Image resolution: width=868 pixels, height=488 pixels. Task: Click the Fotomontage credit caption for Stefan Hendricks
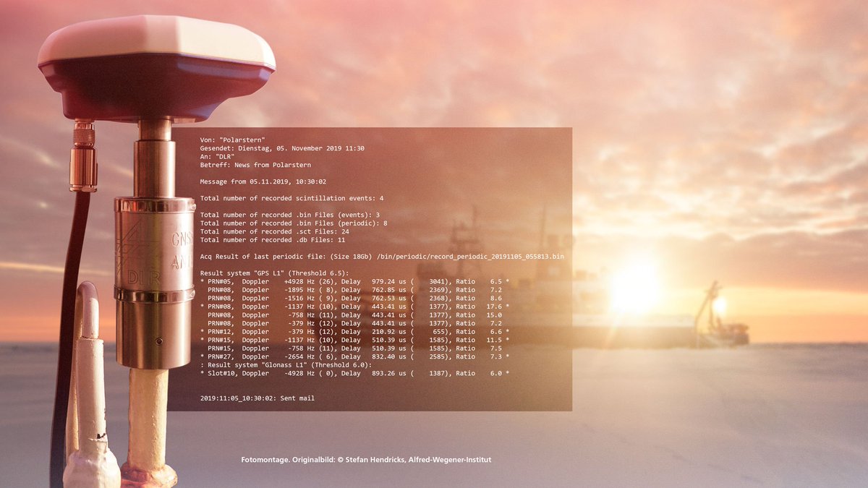(x=366, y=460)
